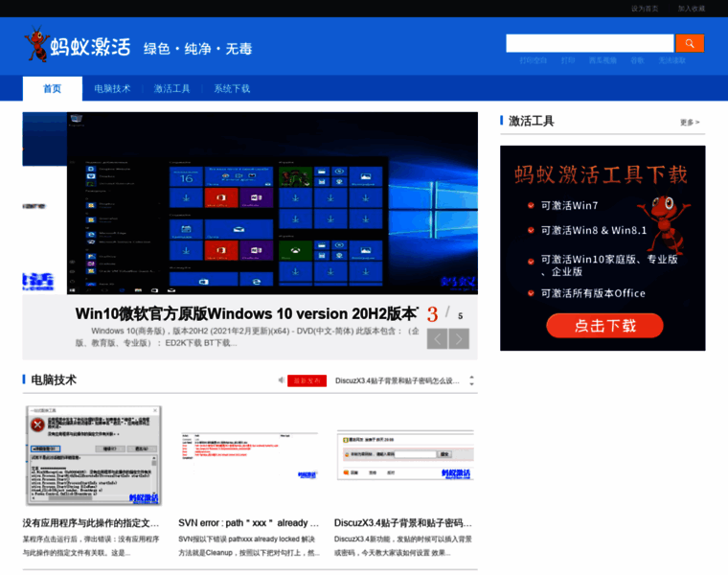728x575 pixels.
Task: Open the 激活工具 navigation tab
Action: click(171, 89)
